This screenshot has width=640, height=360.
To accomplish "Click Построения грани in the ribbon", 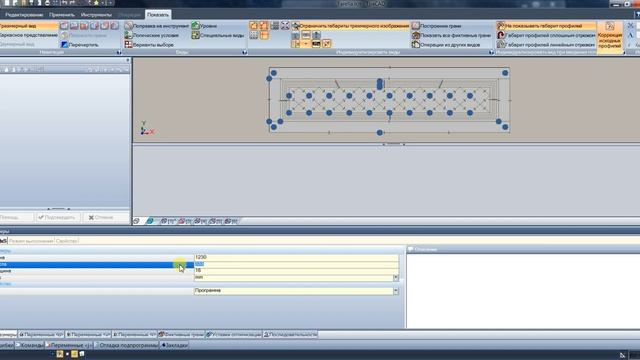I will 436,26.
